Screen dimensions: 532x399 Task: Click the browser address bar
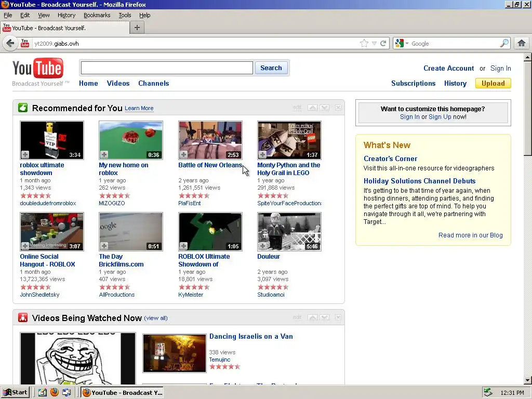point(195,44)
